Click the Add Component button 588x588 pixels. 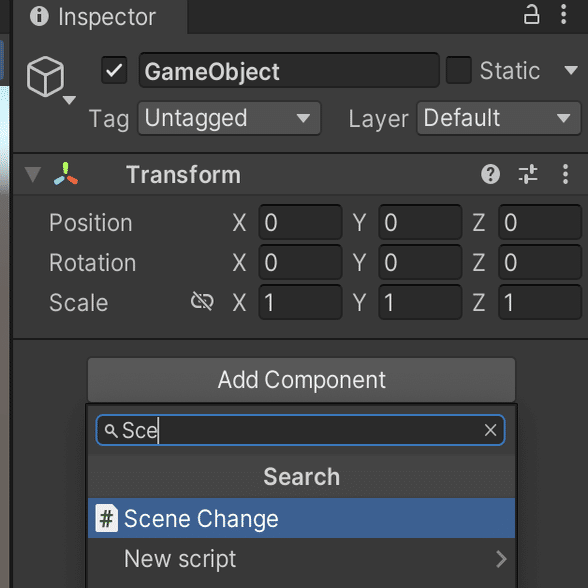click(x=302, y=380)
